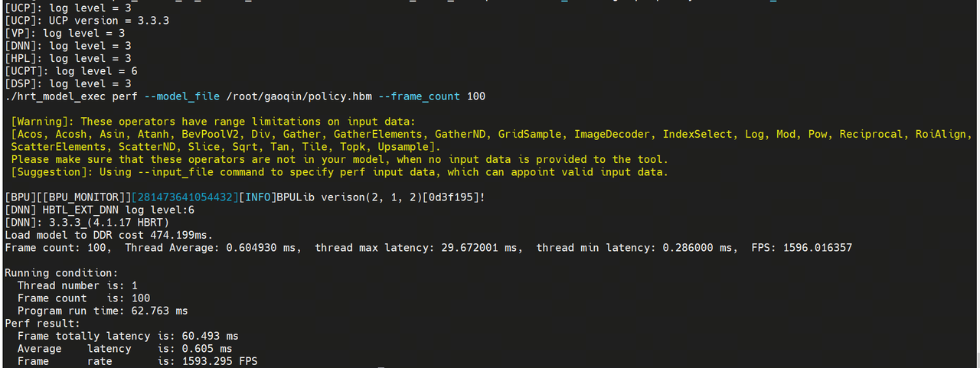Click the [UCPT]: log level = 6 line
This screenshot has width=980, height=368.
tap(71, 71)
